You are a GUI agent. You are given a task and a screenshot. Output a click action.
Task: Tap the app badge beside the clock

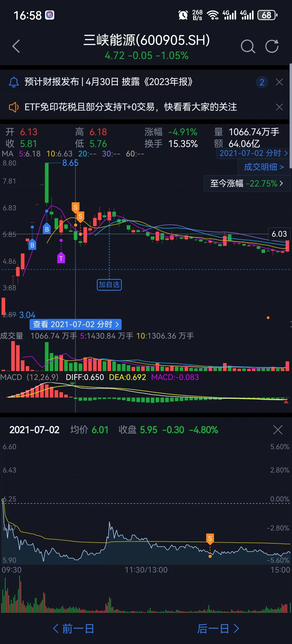click(50, 15)
